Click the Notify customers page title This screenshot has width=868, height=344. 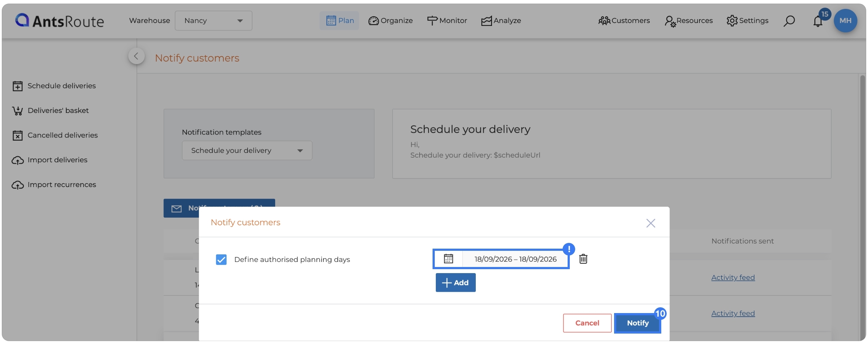(x=197, y=58)
